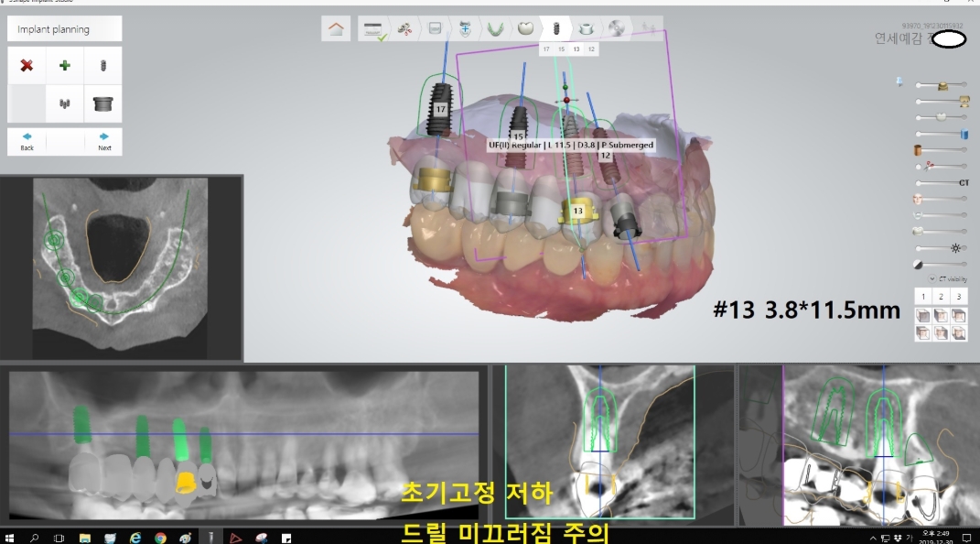
Task: Open the scissors trimming workflow step
Action: (404, 28)
